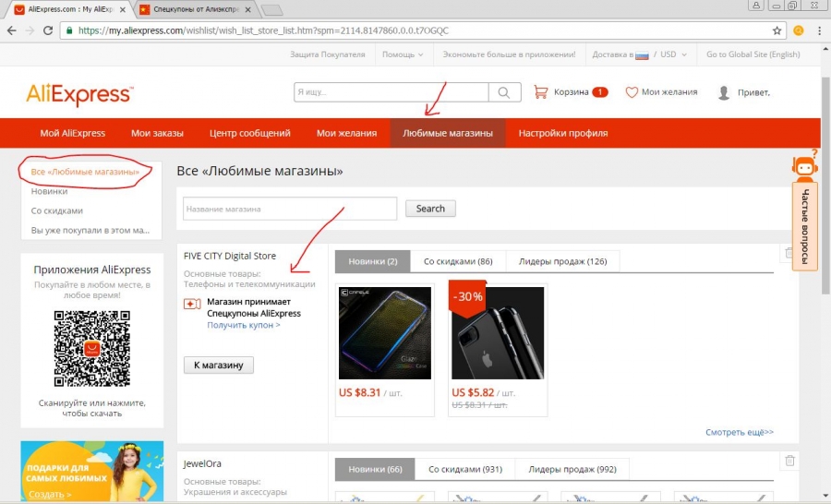
Task: Open the Доставка / USD currency dropdown
Action: (x=639, y=54)
